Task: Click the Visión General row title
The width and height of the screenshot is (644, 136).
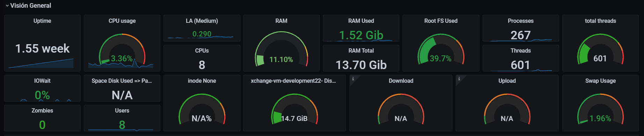Action: pos(31,6)
